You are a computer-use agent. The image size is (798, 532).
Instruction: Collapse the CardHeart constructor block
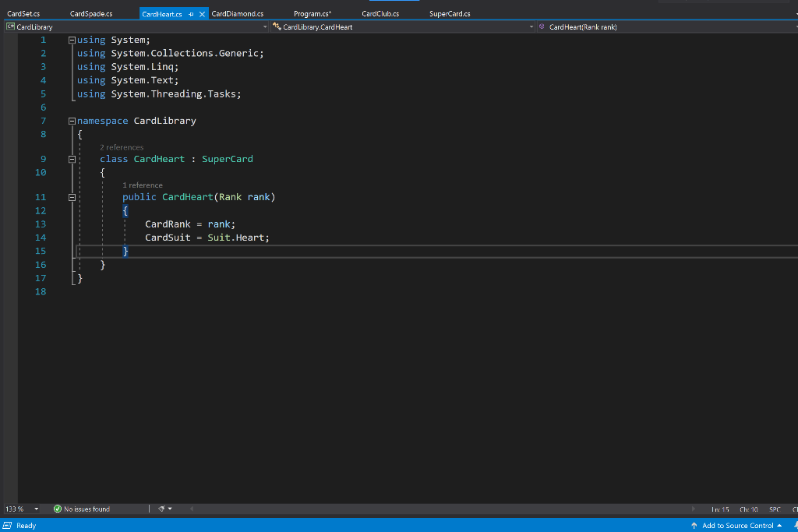72,197
